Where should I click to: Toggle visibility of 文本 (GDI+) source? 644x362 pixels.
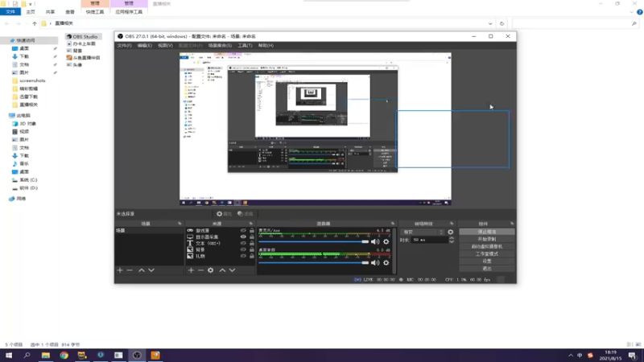point(243,243)
